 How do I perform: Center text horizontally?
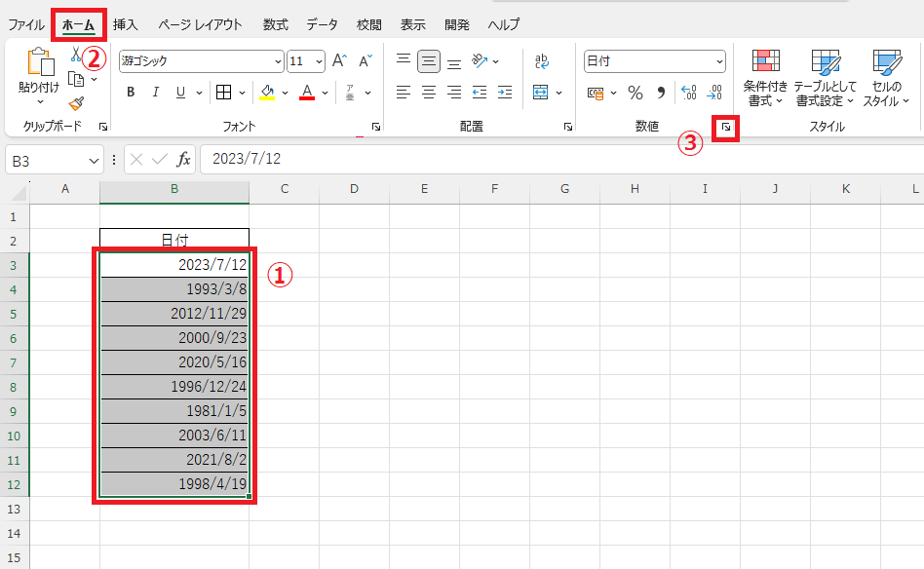click(429, 93)
